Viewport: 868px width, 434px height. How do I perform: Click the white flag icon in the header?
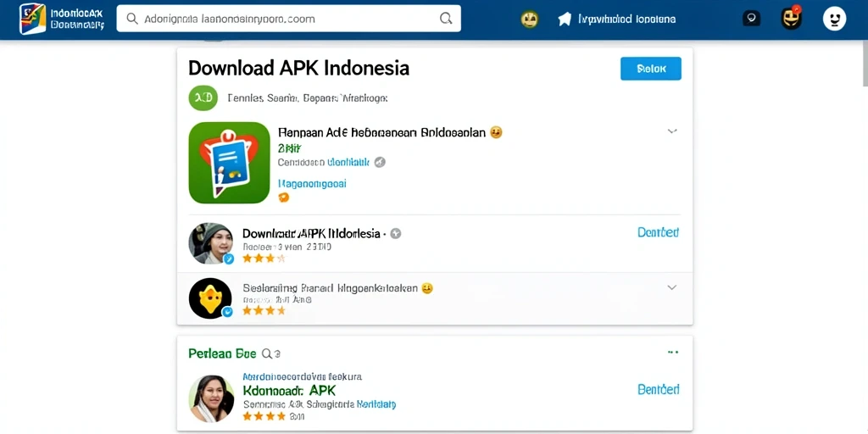pos(564,19)
